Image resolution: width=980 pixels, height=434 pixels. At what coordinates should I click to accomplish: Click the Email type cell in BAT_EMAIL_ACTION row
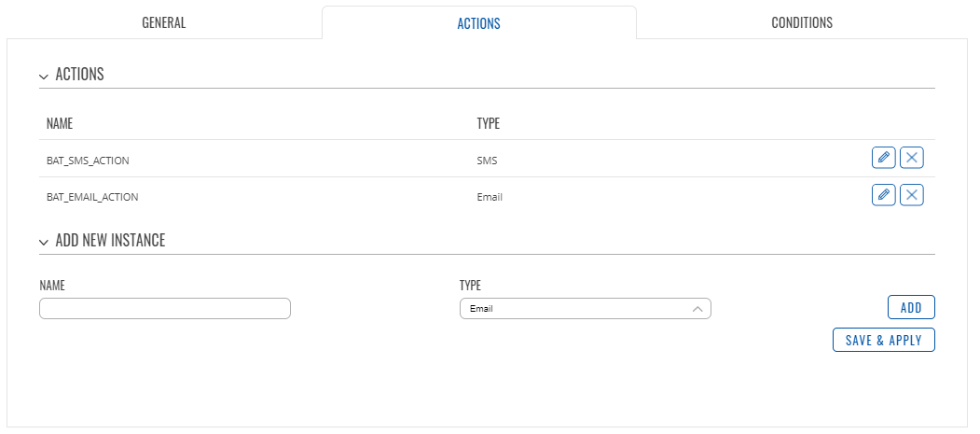pyautogui.click(x=490, y=197)
